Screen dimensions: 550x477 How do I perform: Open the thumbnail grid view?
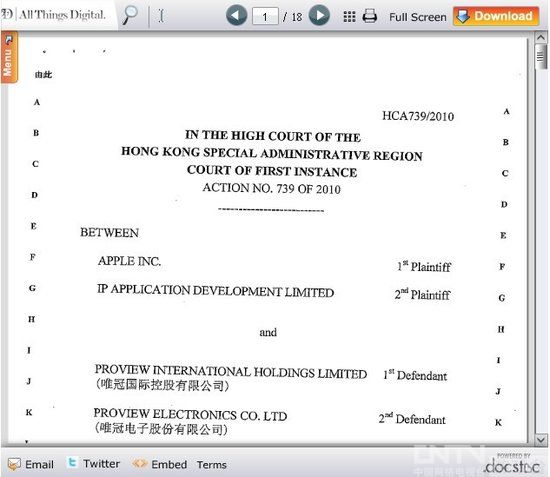click(x=349, y=16)
